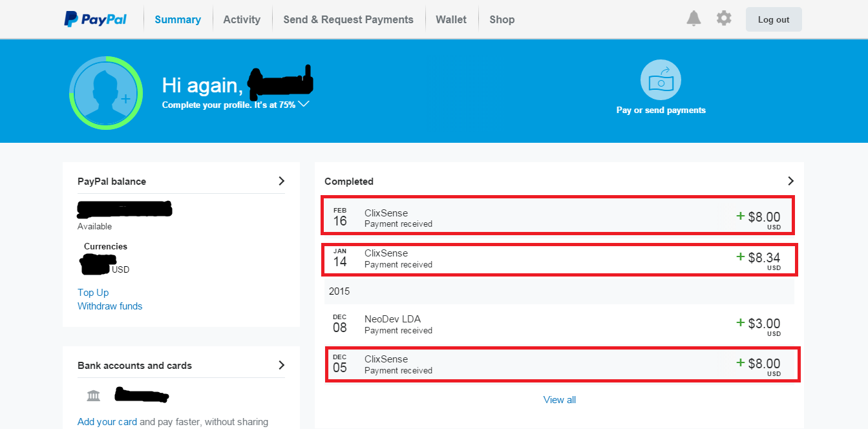Open Send & Request Payments tab

[348, 19]
